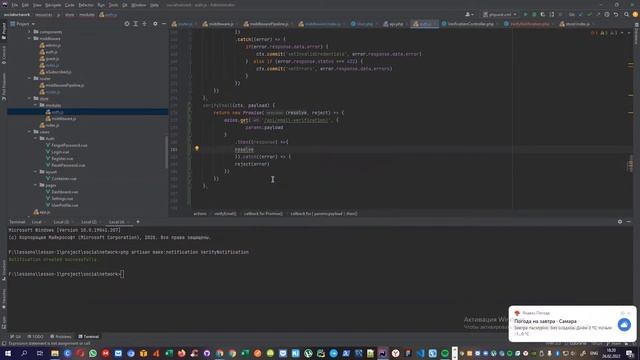Open the Refactor menu
Image resolution: width=640 pixels, height=360 pixels.
tap(86, 5)
